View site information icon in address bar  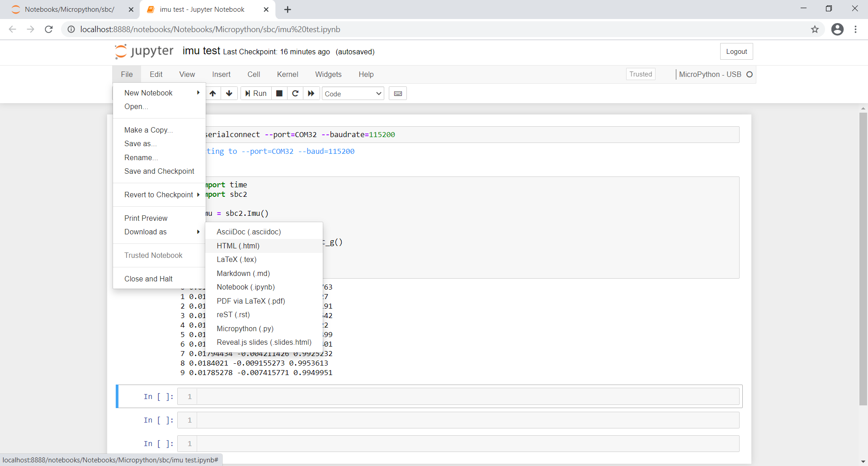coord(71,29)
